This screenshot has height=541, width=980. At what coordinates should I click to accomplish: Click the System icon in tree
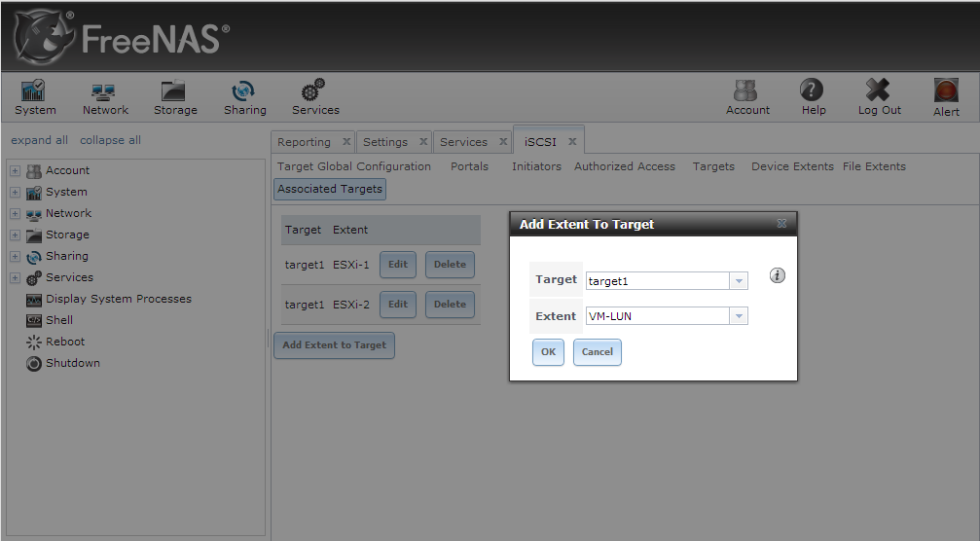[x=34, y=193]
